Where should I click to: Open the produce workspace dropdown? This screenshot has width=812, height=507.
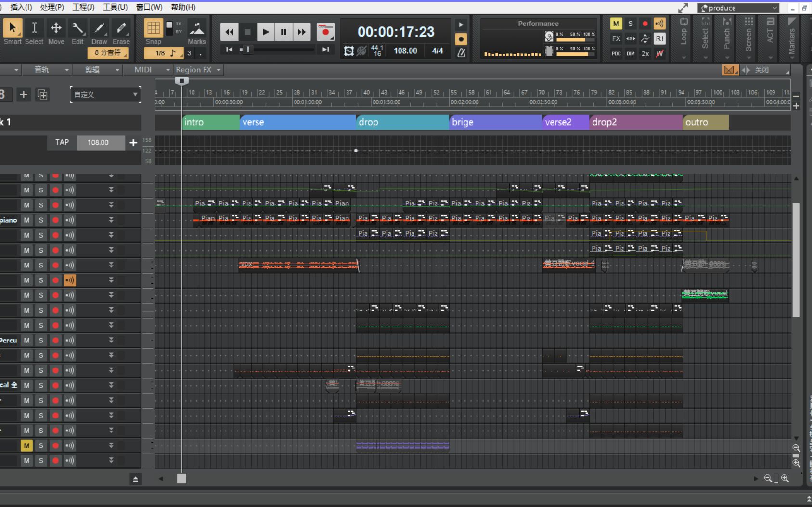click(738, 8)
